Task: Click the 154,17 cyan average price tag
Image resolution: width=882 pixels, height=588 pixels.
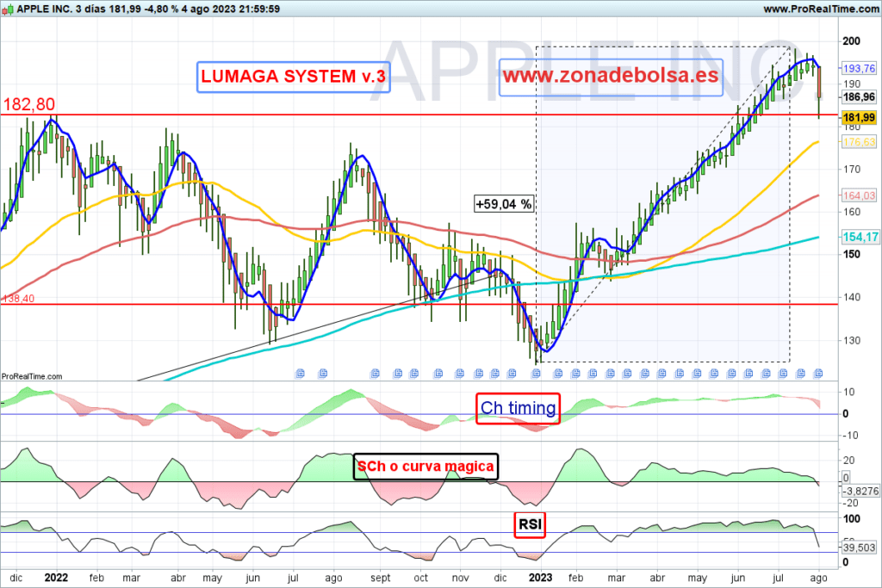Action: (860, 238)
